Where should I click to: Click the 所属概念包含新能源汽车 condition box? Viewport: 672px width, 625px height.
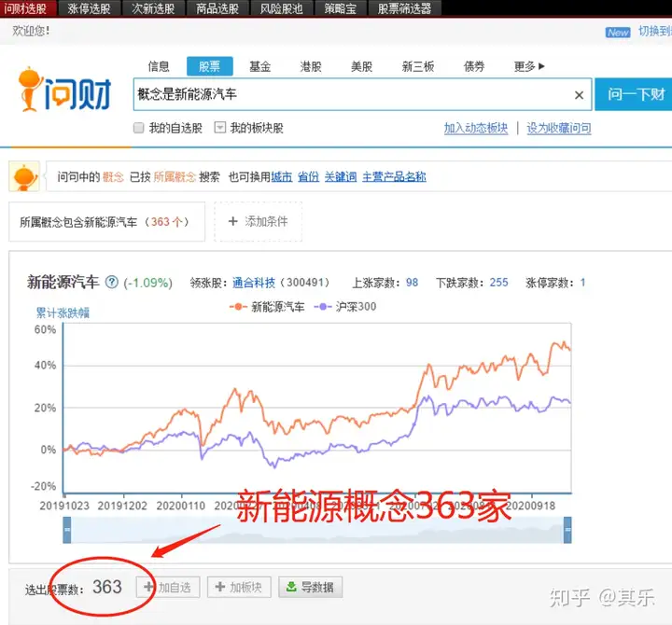[x=106, y=222]
